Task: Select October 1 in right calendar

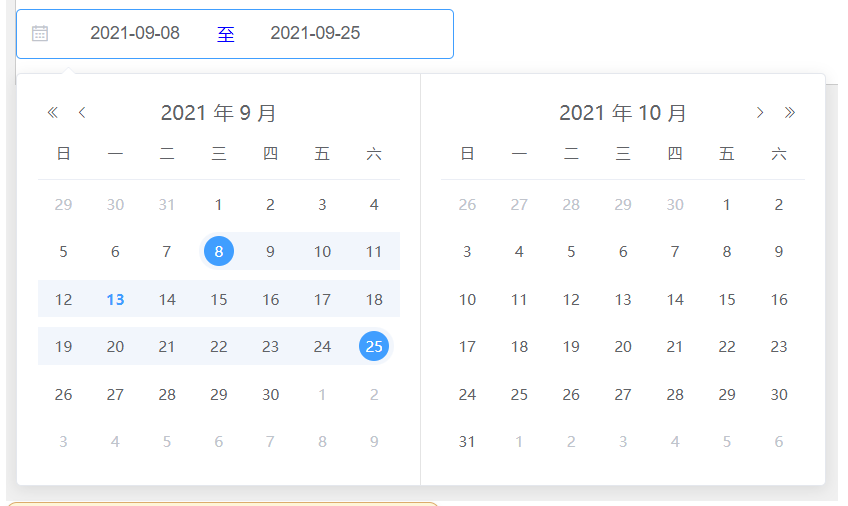Action: pos(727,205)
